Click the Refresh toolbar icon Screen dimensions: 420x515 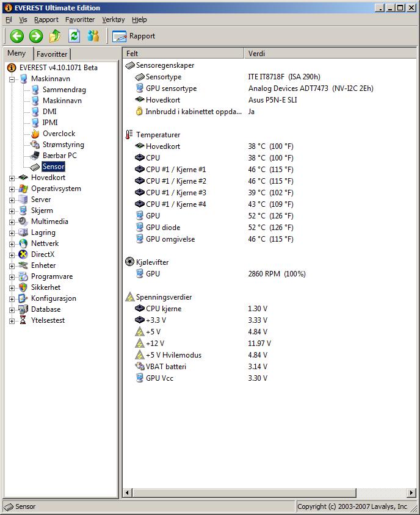[74, 36]
